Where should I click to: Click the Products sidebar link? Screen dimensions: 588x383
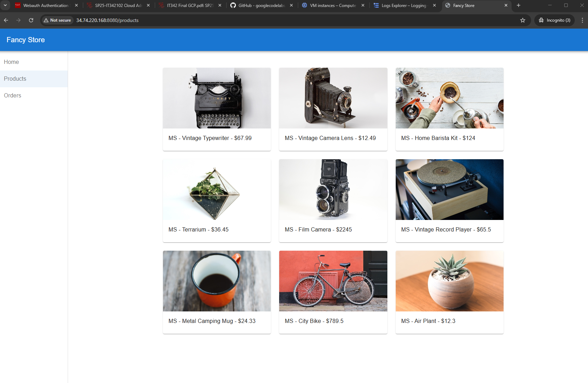tap(15, 79)
